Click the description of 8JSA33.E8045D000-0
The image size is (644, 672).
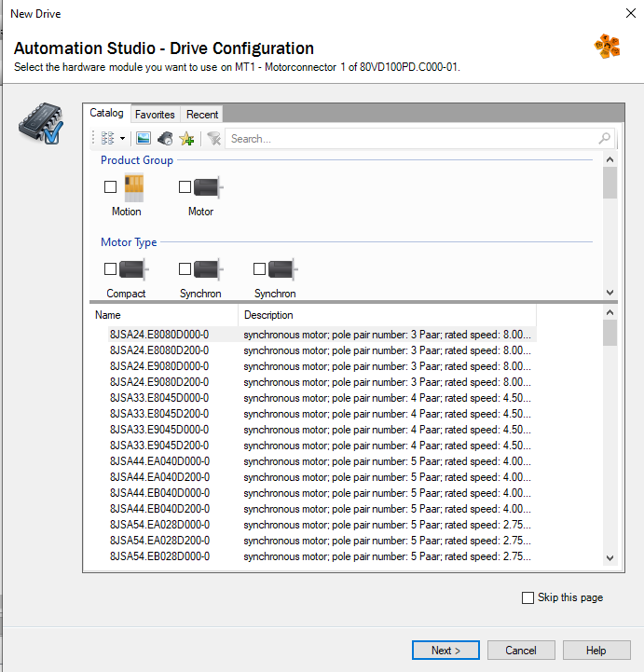(x=388, y=398)
